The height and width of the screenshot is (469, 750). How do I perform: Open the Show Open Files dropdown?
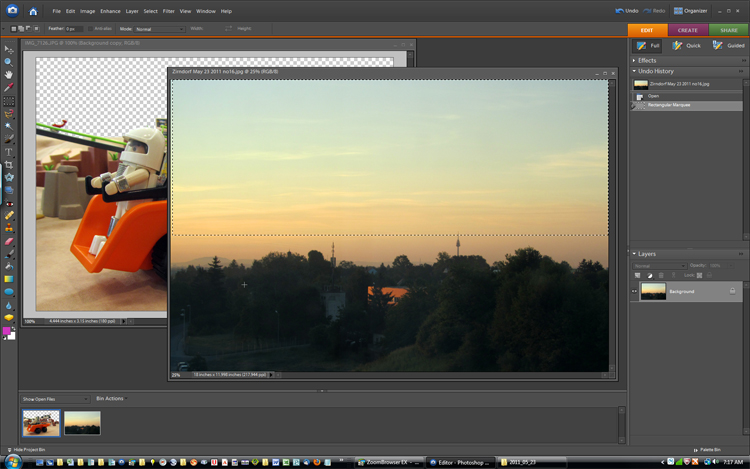click(x=56, y=398)
